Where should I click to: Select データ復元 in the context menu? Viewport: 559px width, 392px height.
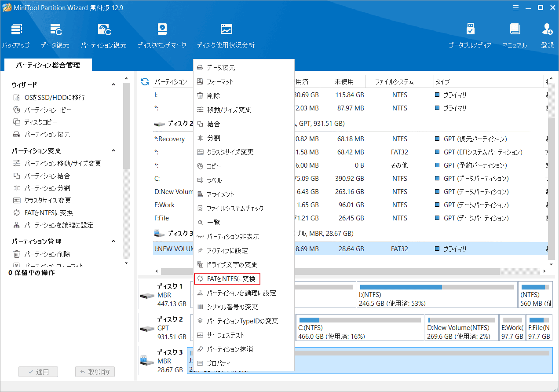tap(244, 67)
